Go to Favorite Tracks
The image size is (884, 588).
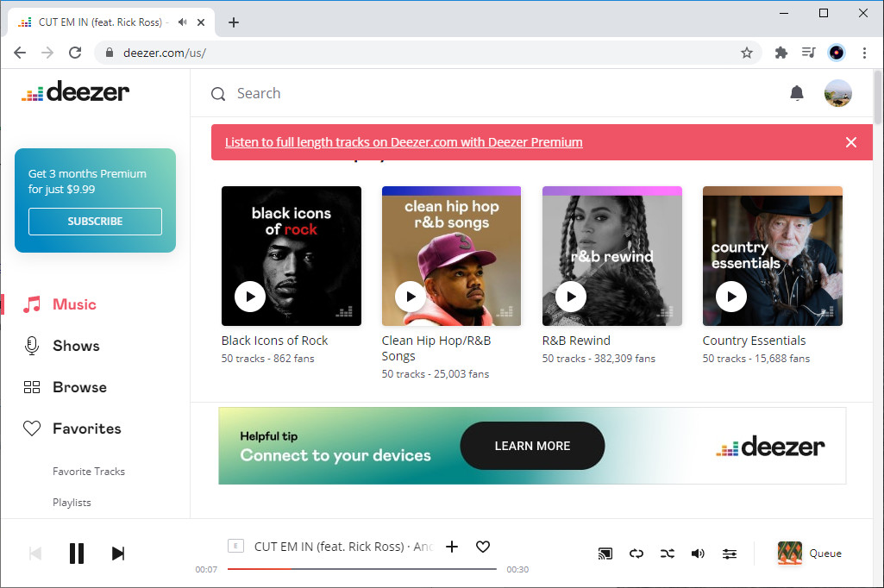coord(89,472)
